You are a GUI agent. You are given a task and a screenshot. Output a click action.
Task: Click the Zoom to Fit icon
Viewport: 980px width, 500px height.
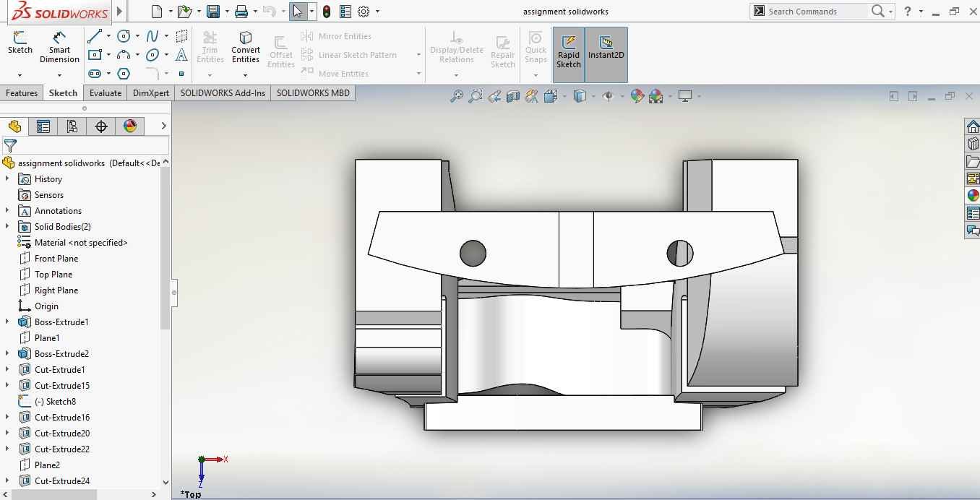(456, 96)
